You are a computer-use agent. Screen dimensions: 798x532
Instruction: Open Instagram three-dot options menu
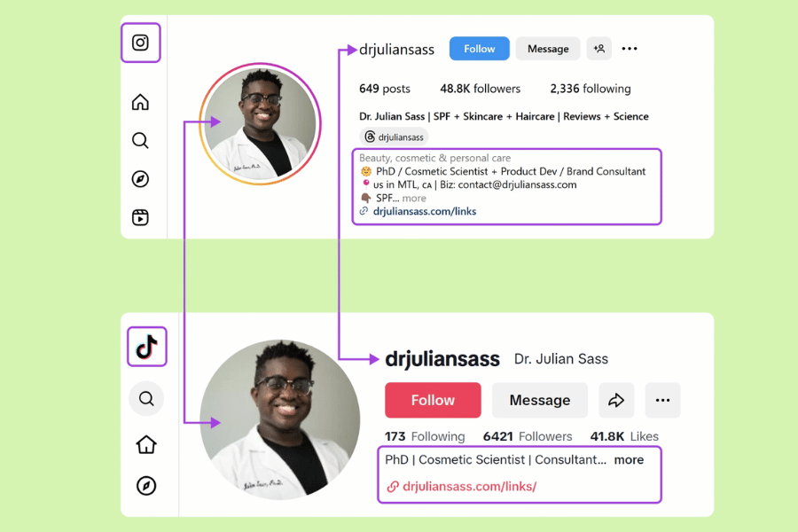(x=630, y=49)
